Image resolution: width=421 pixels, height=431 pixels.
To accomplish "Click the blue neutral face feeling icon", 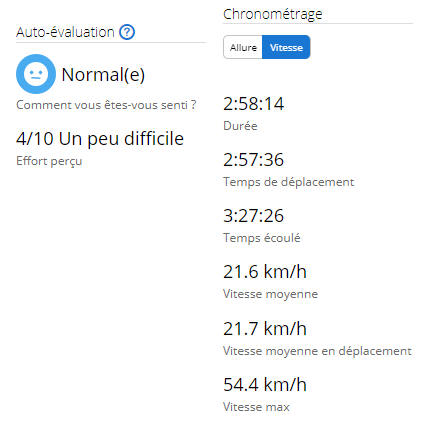I will (36, 74).
